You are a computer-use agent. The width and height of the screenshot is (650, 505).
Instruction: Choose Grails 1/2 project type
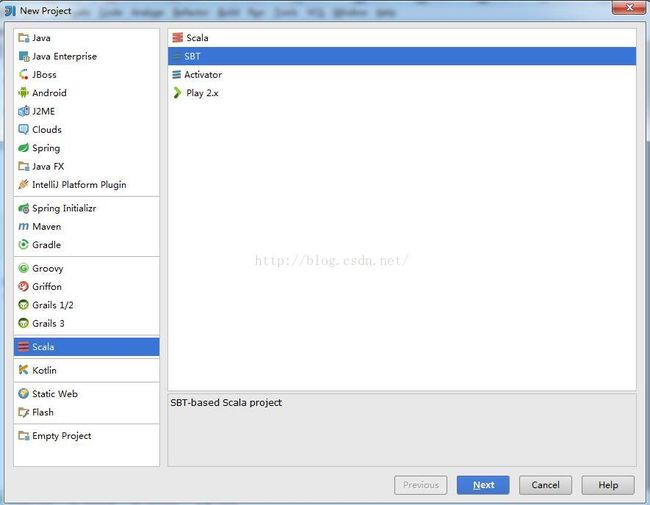pos(86,305)
